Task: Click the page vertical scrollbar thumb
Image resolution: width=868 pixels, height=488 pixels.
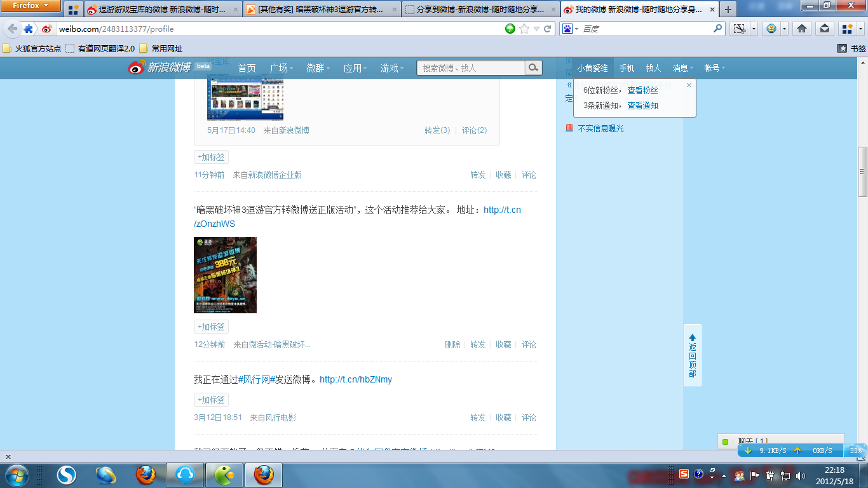Action: tap(862, 172)
